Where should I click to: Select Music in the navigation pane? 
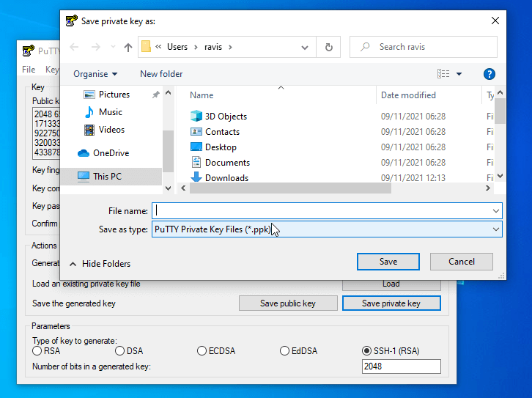click(110, 112)
